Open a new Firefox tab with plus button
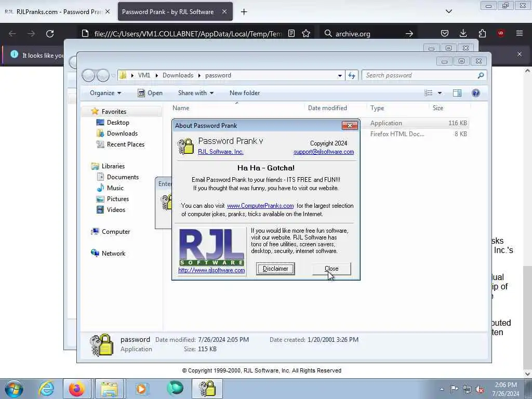Screen dimensions: 532x399 (244, 12)
